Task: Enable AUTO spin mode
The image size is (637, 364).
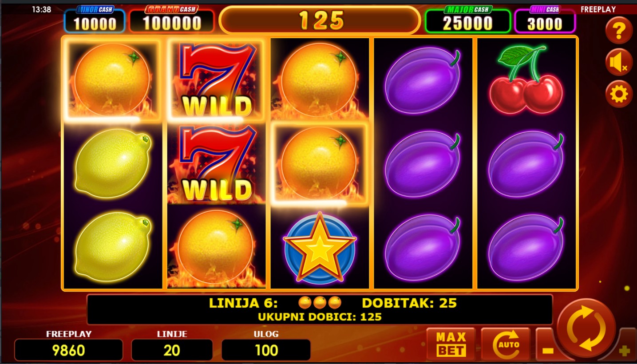Action: [506, 344]
